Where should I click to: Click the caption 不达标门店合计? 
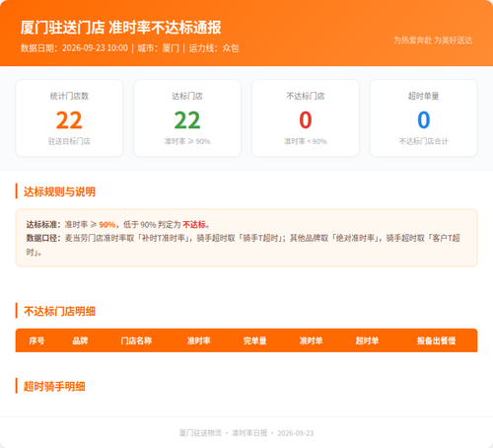coord(424,141)
